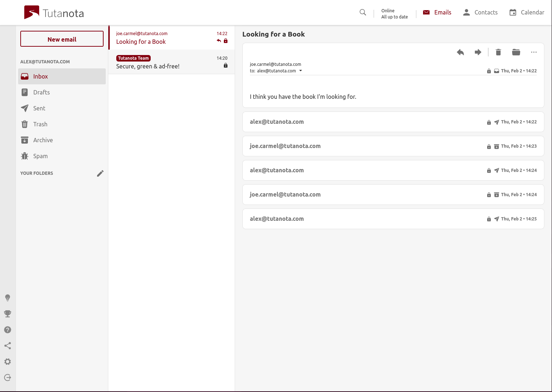Click the help question mark icon
Image resolution: width=552 pixels, height=392 pixels.
8,330
